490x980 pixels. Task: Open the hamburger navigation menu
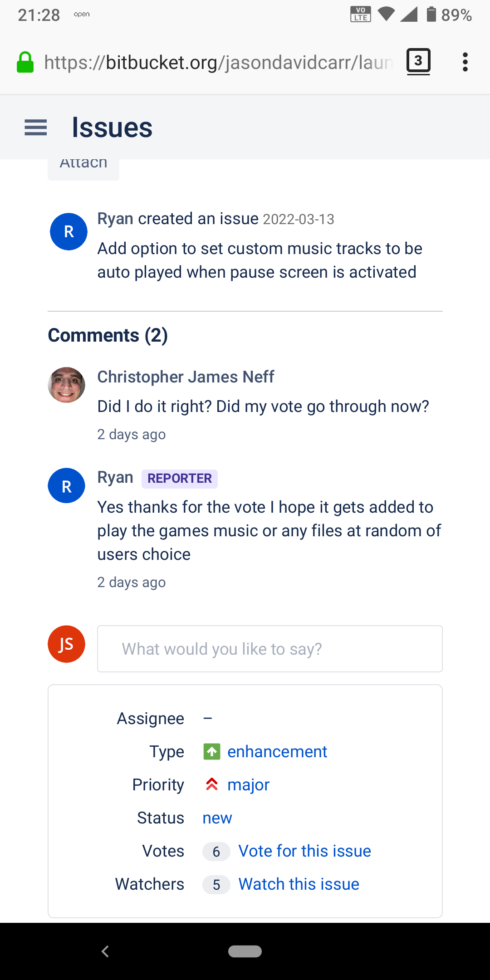(x=36, y=127)
